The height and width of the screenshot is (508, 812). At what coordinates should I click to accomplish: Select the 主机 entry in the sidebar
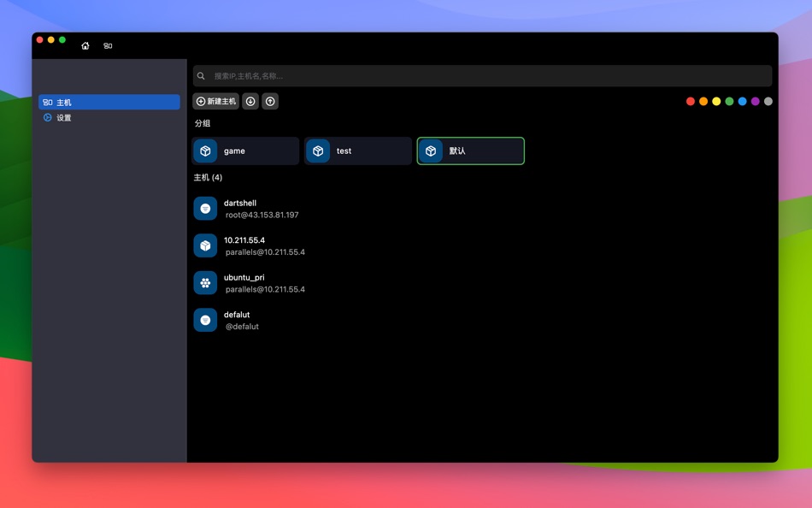click(x=109, y=102)
